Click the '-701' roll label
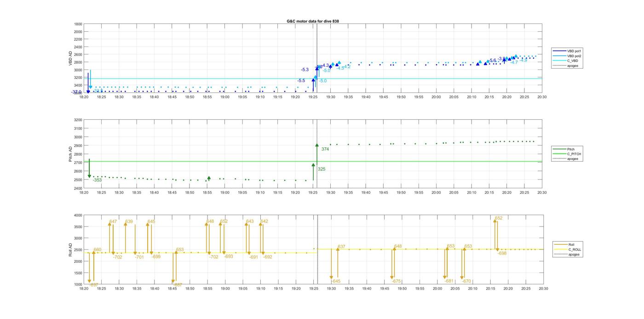 (x=139, y=257)
